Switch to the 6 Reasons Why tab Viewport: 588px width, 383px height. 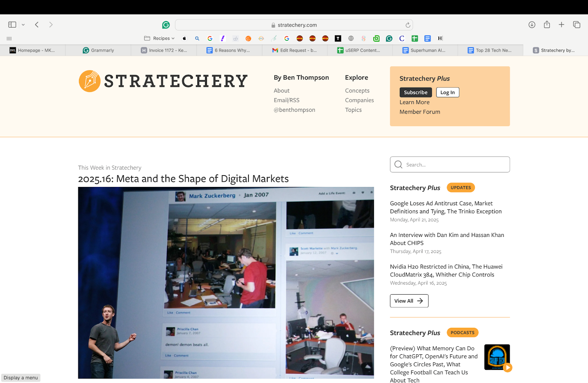[229, 50]
